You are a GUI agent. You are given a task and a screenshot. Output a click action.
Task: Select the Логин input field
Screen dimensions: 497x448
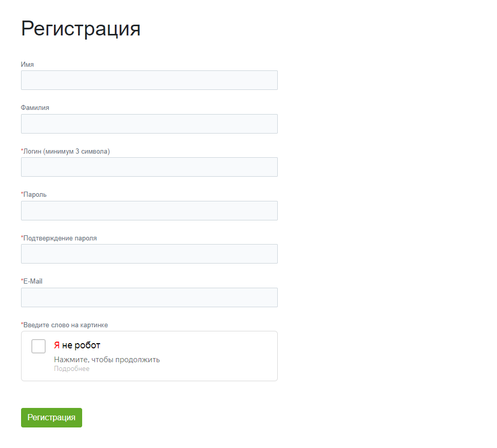pyautogui.click(x=149, y=167)
